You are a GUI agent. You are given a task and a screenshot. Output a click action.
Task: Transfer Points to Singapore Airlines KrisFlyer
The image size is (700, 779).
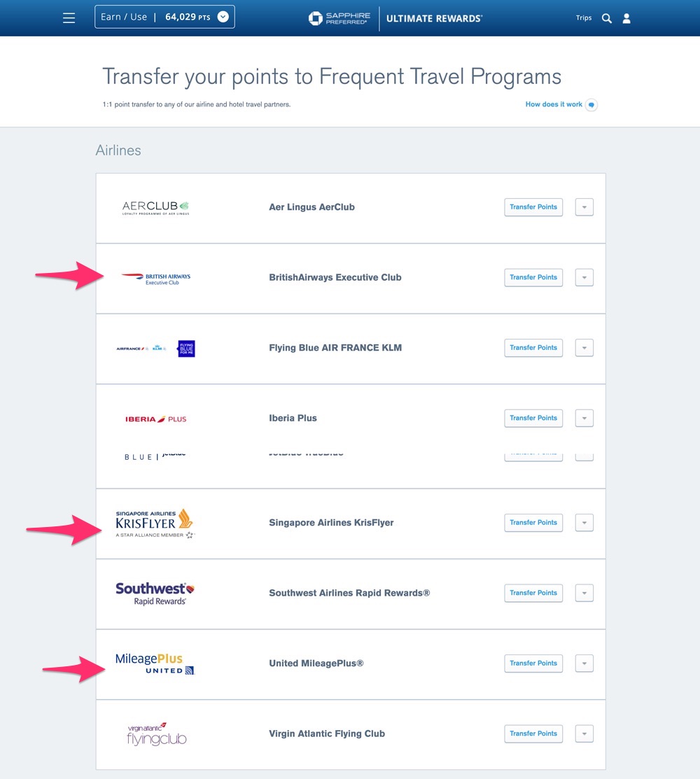pyautogui.click(x=533, y=522)
